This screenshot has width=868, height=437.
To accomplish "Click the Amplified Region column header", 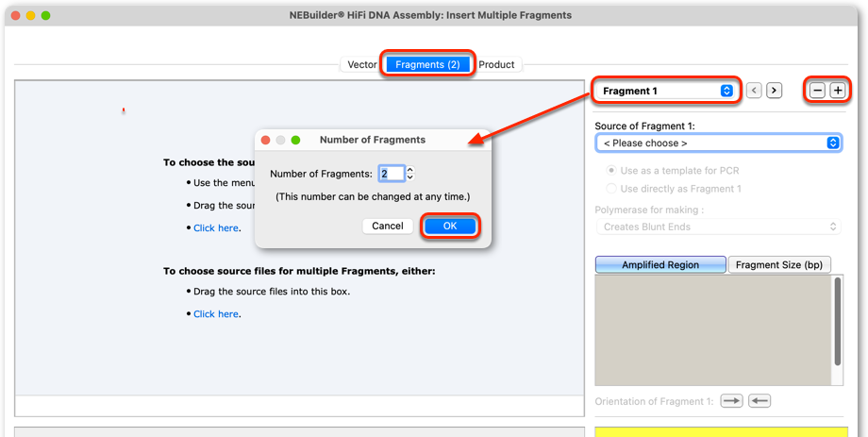I will click(660, 264).
